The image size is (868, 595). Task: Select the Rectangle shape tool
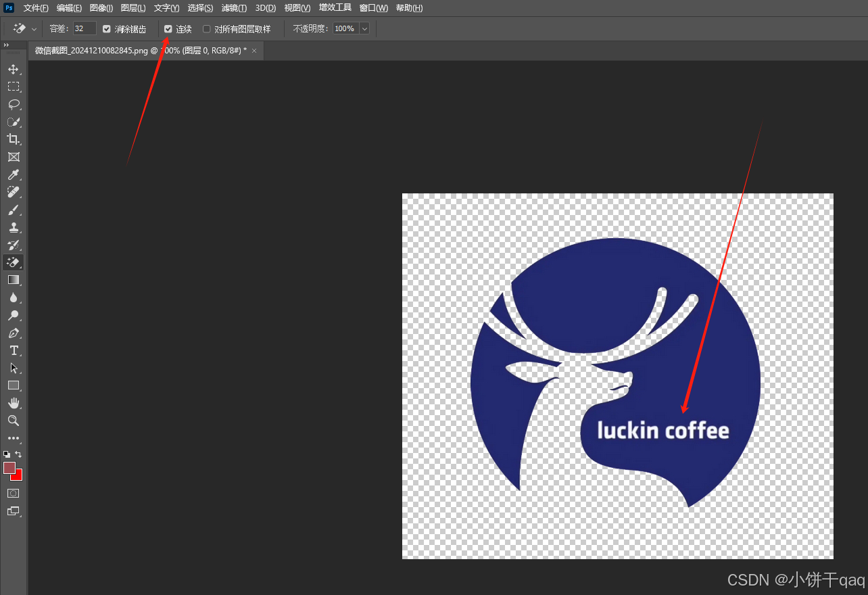pos(14,385)
